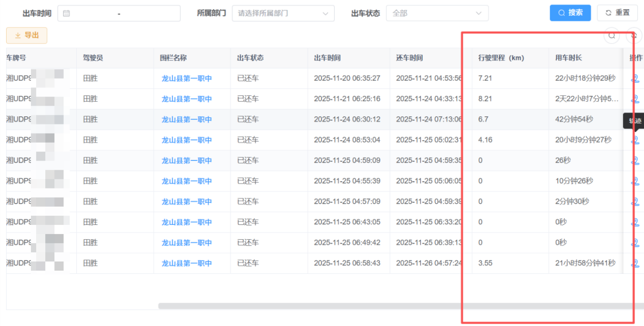The image size is (644, 326).
Task: Open track for trip departing 2025-11-25 06:49:42
Action: click(x=635, y=243)
